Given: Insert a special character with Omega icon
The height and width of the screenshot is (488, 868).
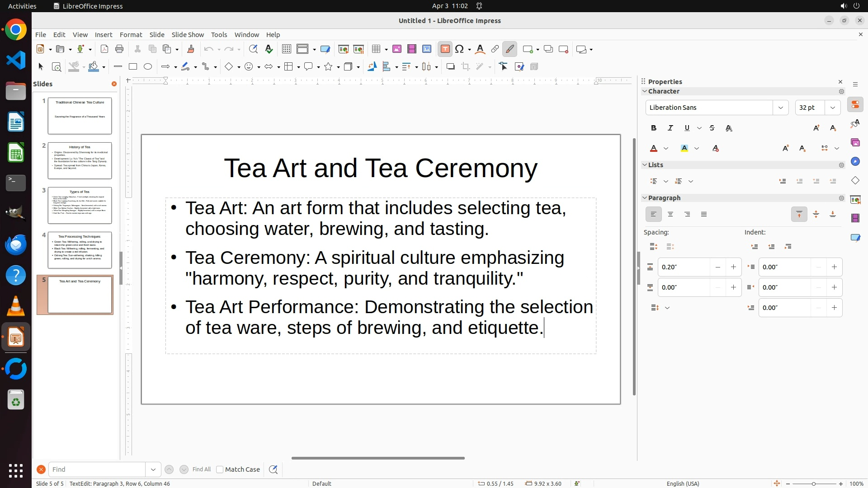Looking at the screenshot, I should tap(460, 49).
